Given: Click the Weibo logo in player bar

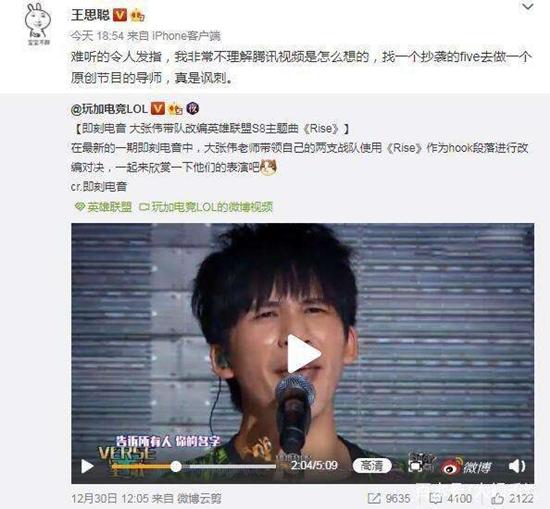Looking at the screenshot, I should pyautogui.click(x=466, y=467).
